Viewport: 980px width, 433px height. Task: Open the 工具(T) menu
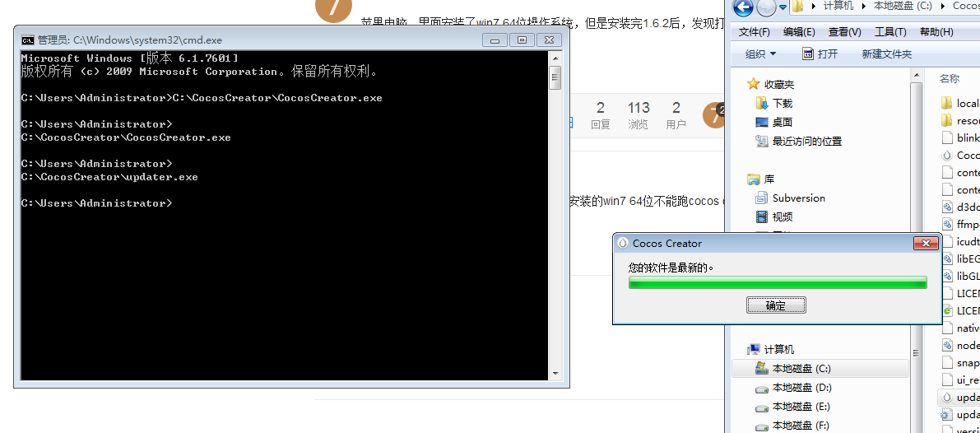point(890,32)
